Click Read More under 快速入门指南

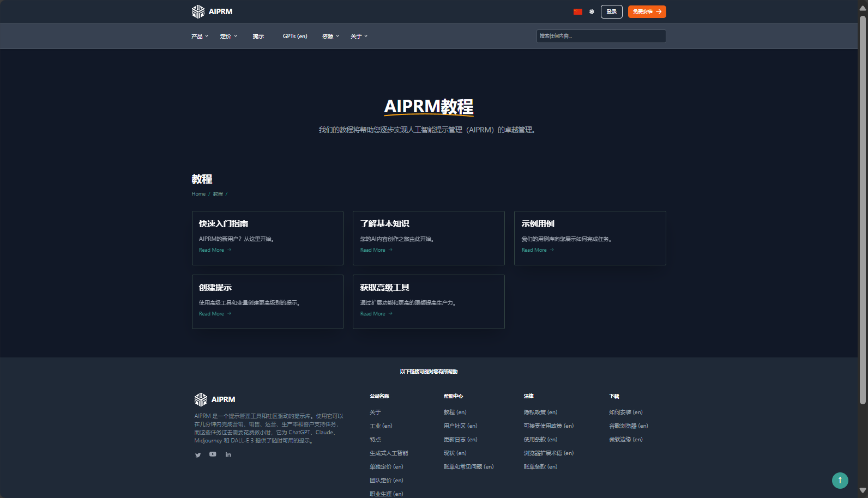click(x=215, y=250)
